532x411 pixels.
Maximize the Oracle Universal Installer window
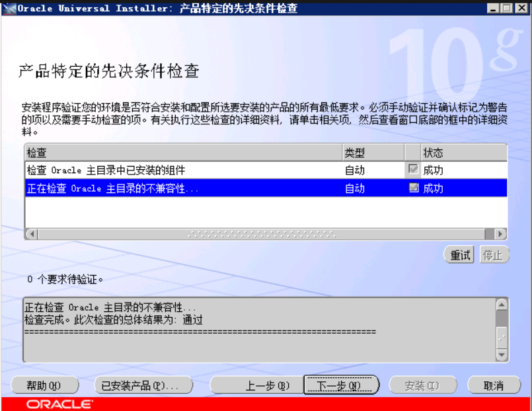[507, 8]
